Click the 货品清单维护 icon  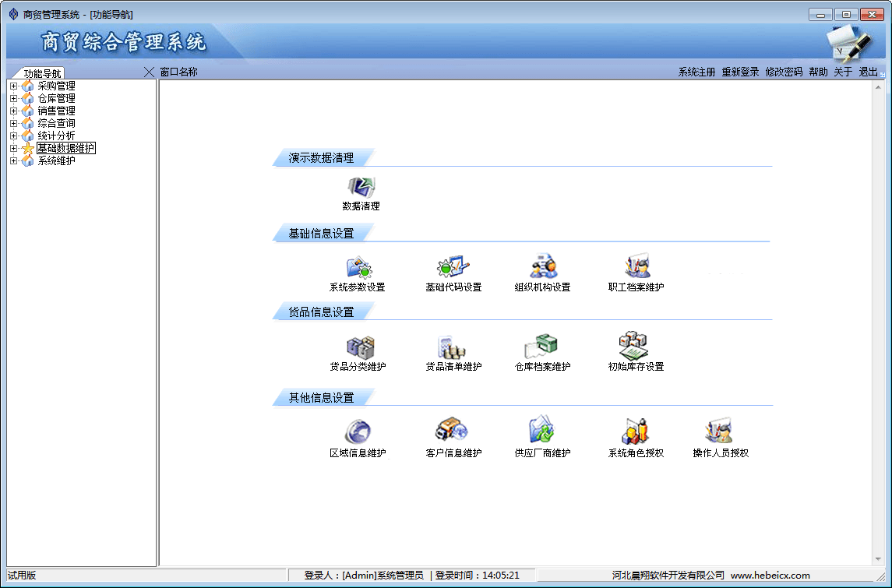(453, 347)
